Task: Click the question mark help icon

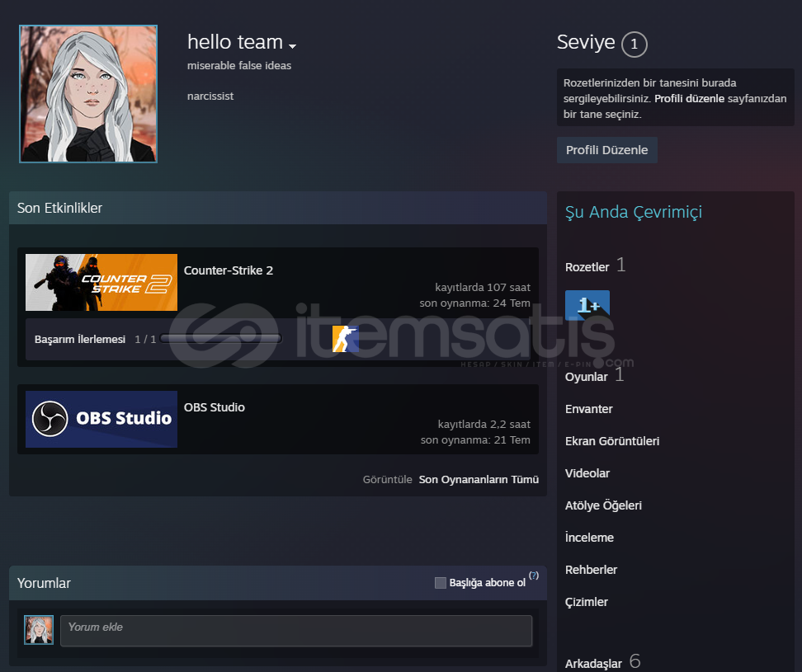Action: (x=534, y=576)
